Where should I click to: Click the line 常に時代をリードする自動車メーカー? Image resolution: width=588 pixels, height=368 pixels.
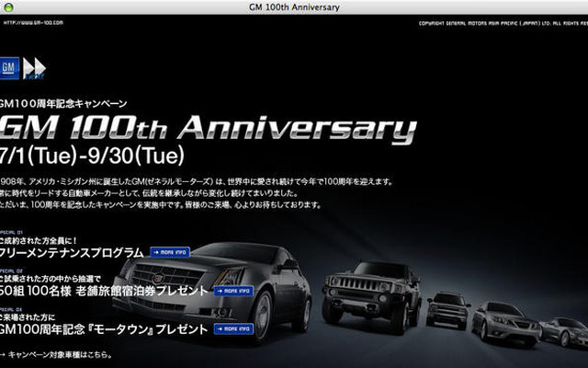click(149, 193)
